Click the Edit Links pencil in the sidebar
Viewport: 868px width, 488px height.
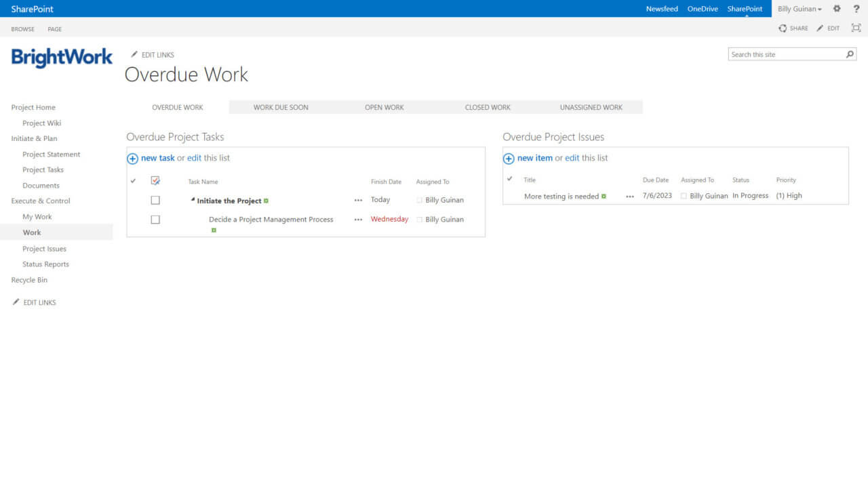coord(16,302)
